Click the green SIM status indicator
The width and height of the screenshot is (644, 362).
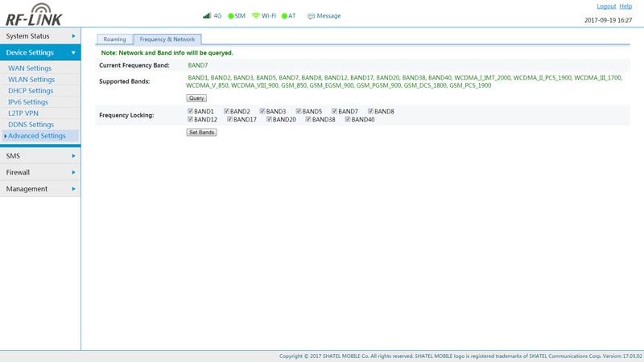pyautogui.click(x=231, y=16)
